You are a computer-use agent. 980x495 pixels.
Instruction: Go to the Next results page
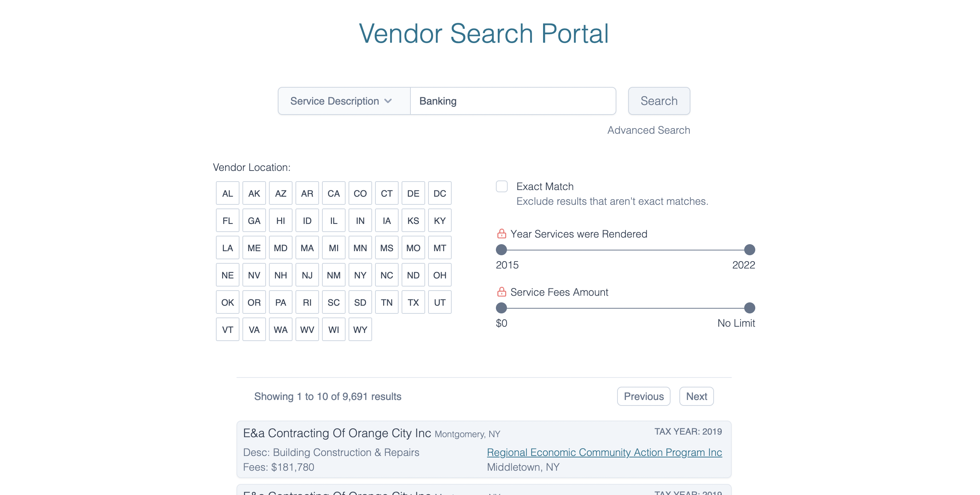696,396
